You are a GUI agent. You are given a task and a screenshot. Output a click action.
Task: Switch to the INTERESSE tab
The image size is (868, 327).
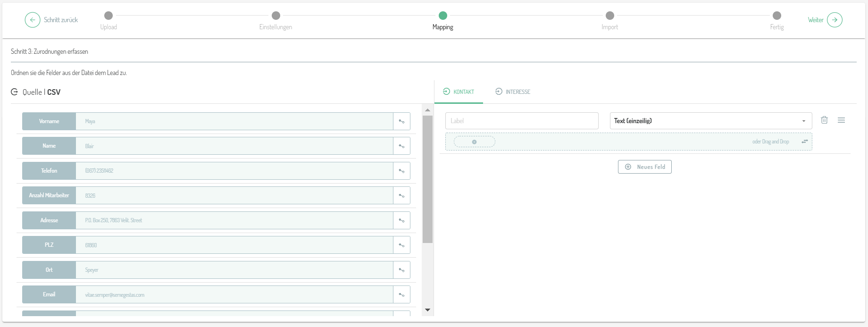(x=512, y=92)
